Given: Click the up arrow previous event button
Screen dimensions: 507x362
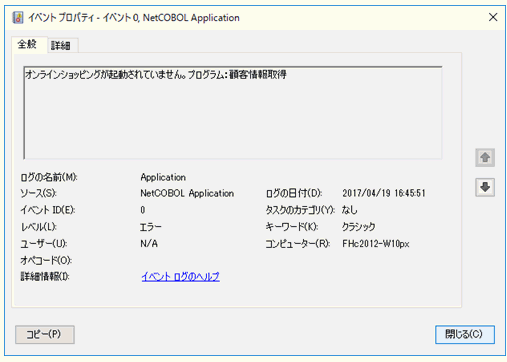Looking at the screenshot, I should tap(485, 157).
